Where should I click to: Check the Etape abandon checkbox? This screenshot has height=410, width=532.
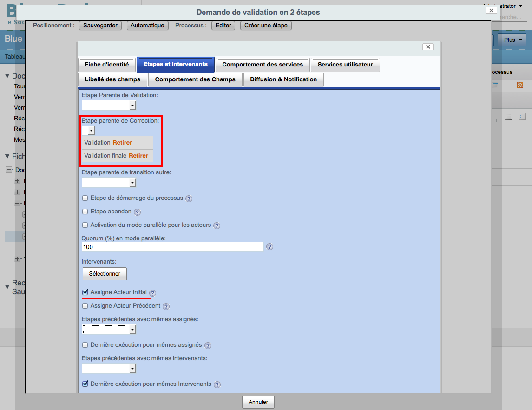(85, 212)
